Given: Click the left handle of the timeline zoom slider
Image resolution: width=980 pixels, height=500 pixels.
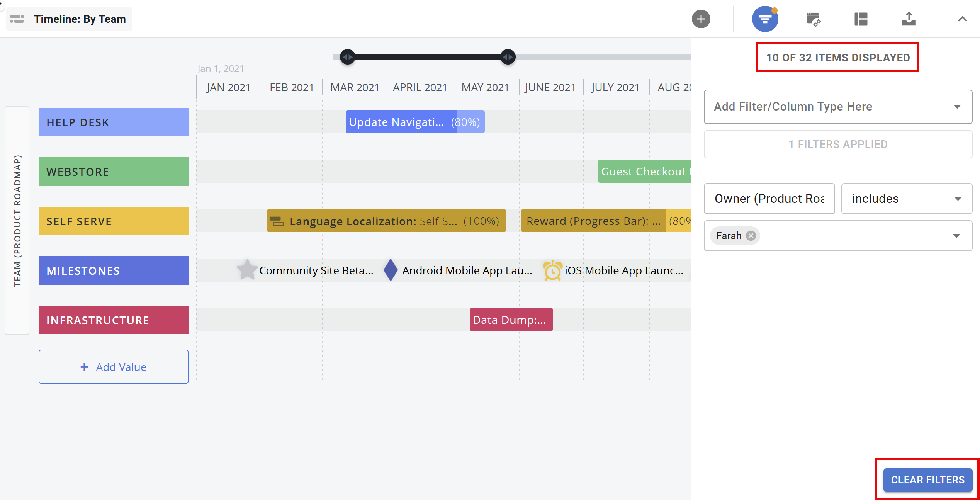Looking at the screenshot, I should tap(347, 56).
